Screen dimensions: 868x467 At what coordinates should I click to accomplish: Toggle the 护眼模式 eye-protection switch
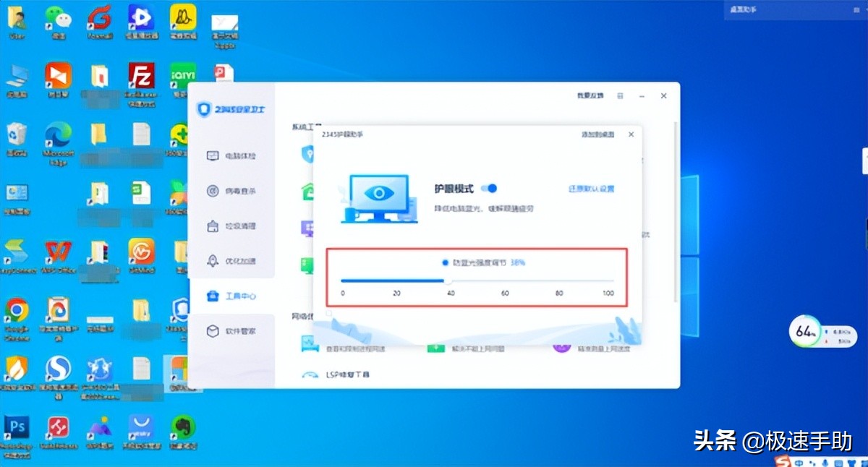[490, 188]
